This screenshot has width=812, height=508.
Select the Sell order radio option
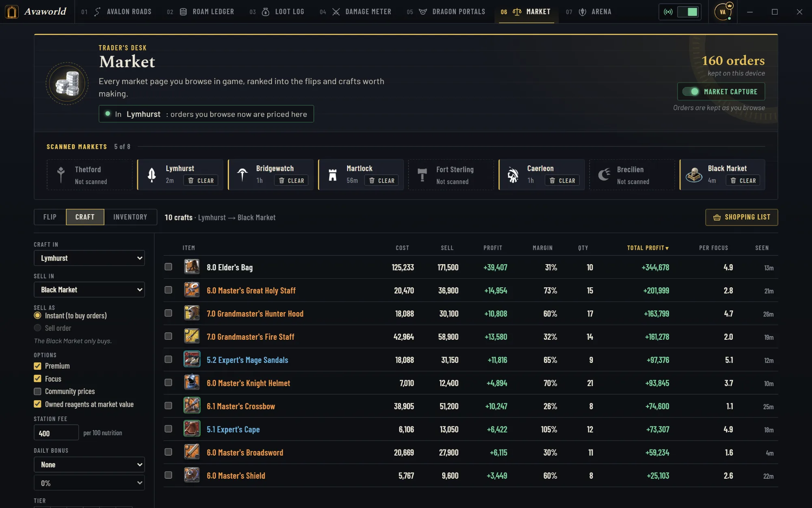point(38,328)
